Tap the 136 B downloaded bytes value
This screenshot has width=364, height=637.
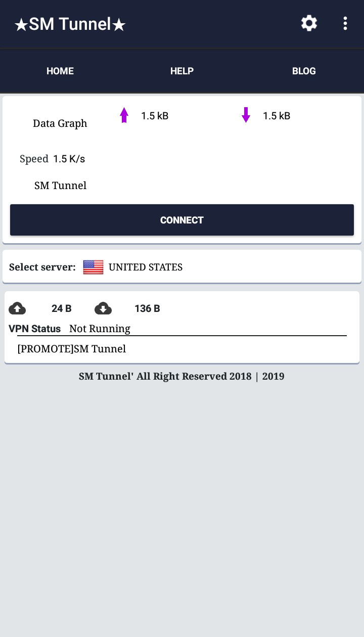point(147,308)
